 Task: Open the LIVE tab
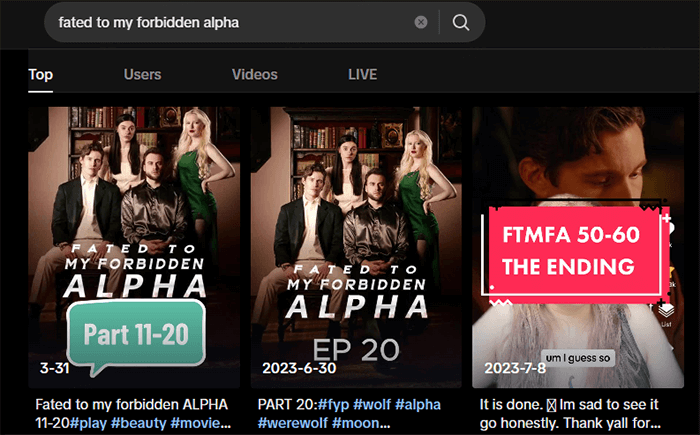(x=362, y=75)
